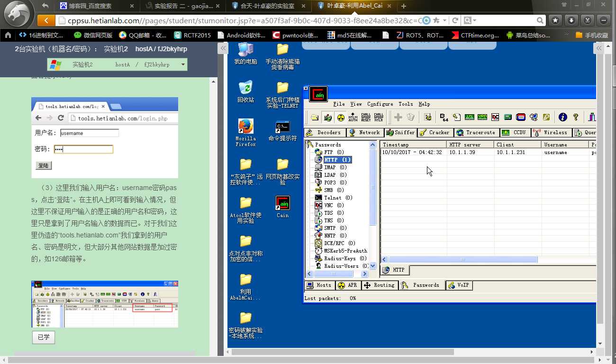
Task: Click the browser new tab plus button
Action: tap(404, 6)
